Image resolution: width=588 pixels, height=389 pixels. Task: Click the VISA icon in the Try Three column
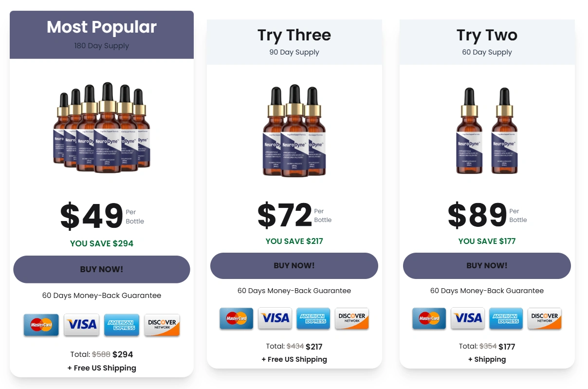(275, 318)
